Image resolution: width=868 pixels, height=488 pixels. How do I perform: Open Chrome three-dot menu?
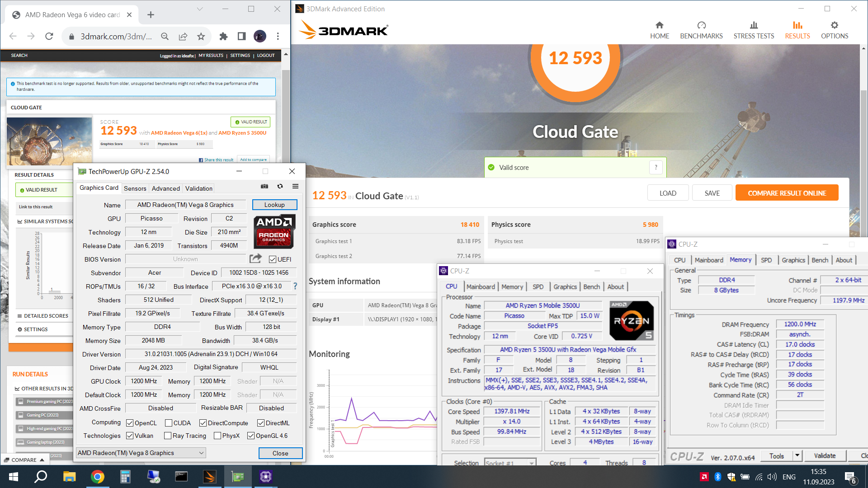click(x=278, y=36)
